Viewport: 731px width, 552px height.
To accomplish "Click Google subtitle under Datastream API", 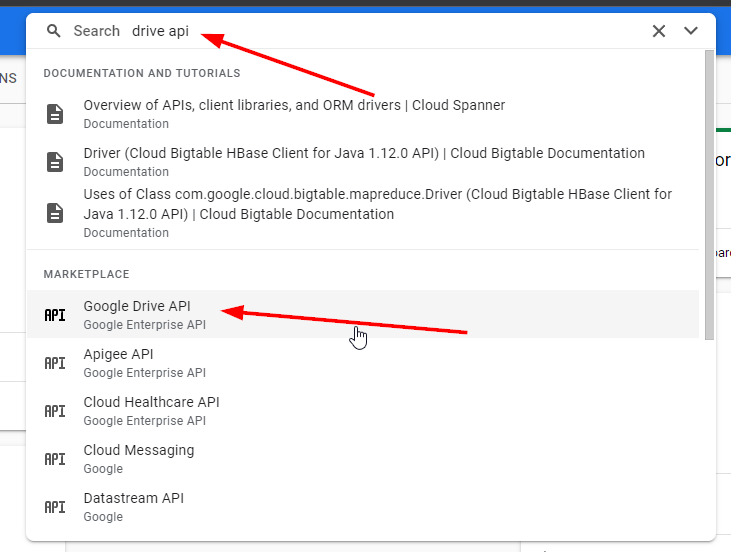I will [103, 517].
